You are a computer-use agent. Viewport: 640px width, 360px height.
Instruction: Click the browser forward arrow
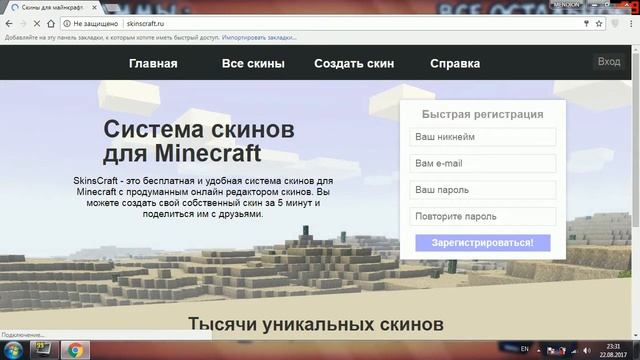23,24
